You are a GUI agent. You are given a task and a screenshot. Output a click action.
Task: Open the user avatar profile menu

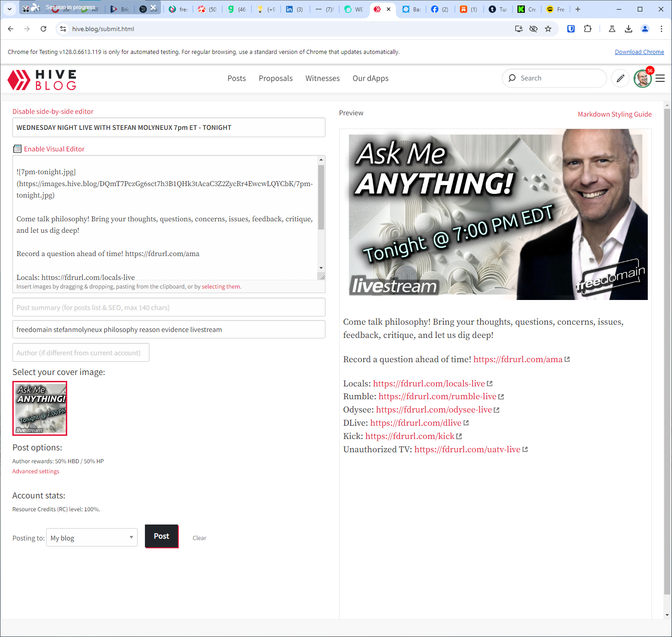pyautogui.click(x=642, y=79)
